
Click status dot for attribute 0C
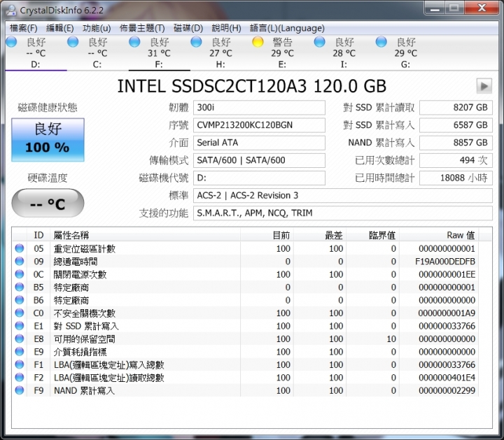[20, 274]
